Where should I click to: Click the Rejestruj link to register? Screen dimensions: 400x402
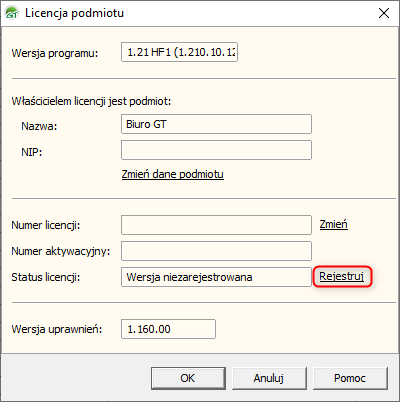[342, 276]
